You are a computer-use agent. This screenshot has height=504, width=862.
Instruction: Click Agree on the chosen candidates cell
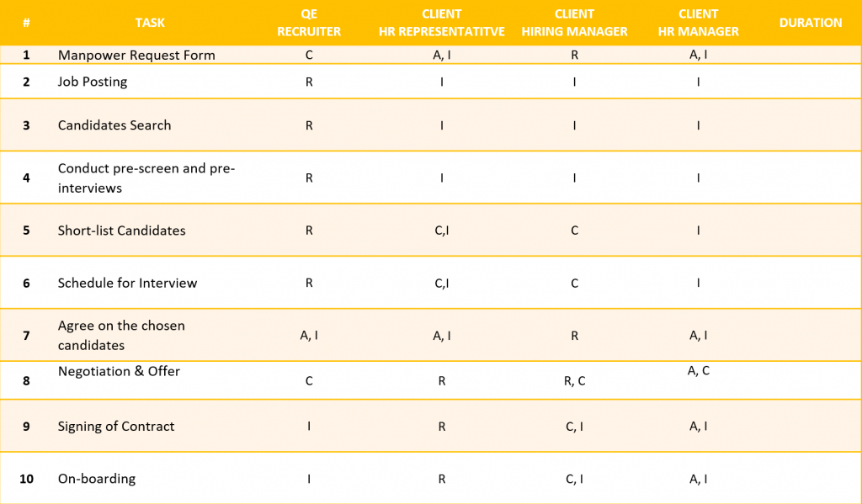[x=121, y=335]
